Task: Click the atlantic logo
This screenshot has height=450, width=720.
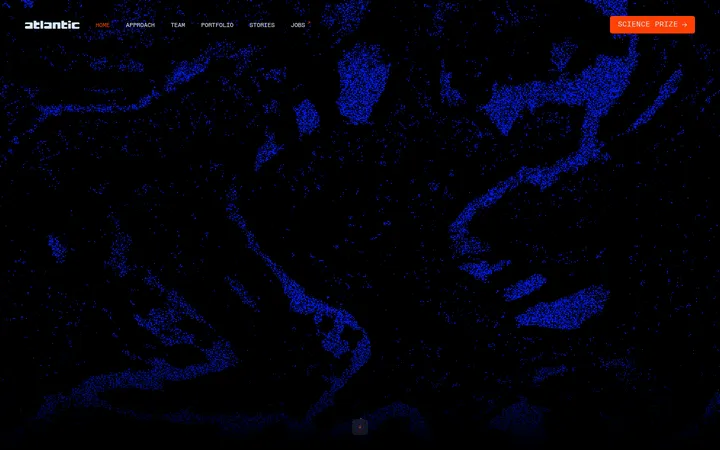Action: [x=52, y=25]
